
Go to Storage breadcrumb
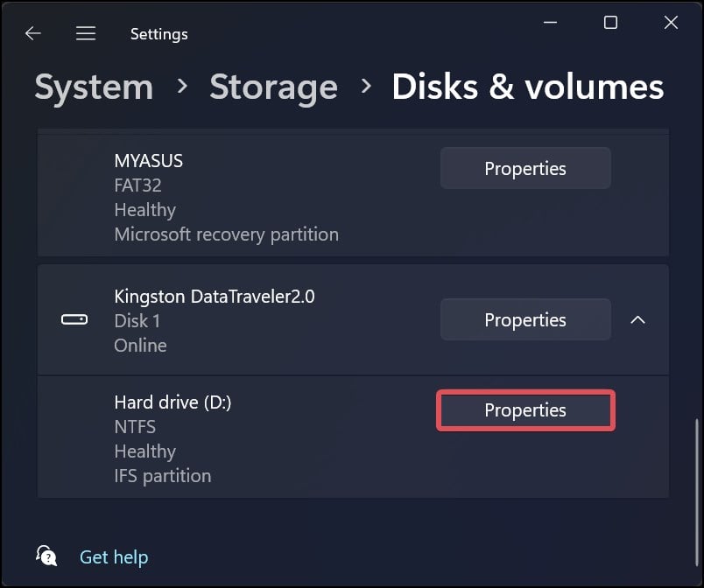tap(273, 87)
